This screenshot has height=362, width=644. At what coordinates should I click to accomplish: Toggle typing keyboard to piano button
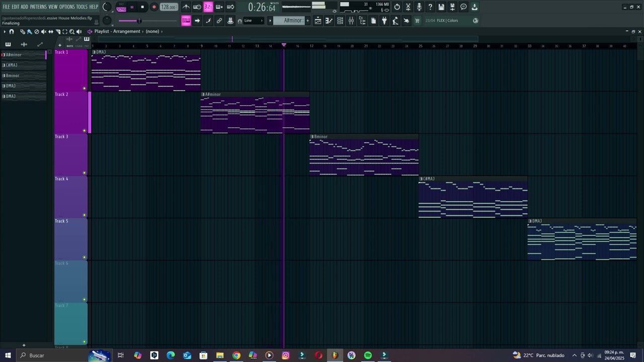point(186,21)
